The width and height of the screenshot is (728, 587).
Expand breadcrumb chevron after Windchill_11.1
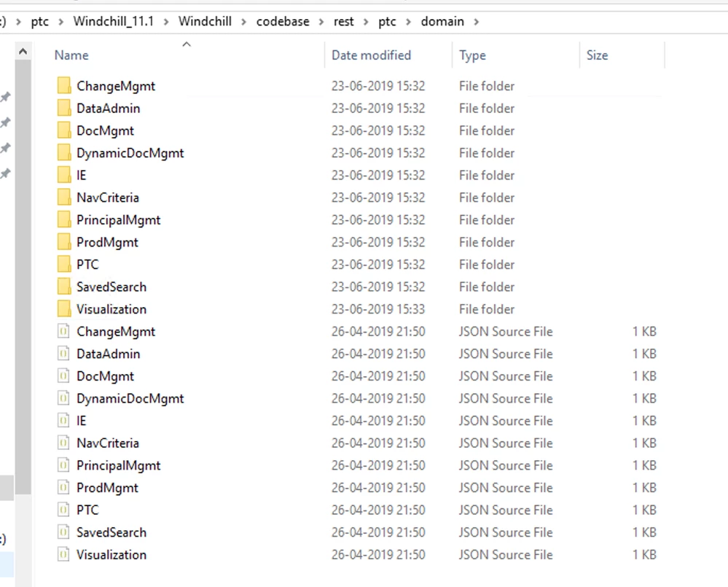click(x=165, y=22)
